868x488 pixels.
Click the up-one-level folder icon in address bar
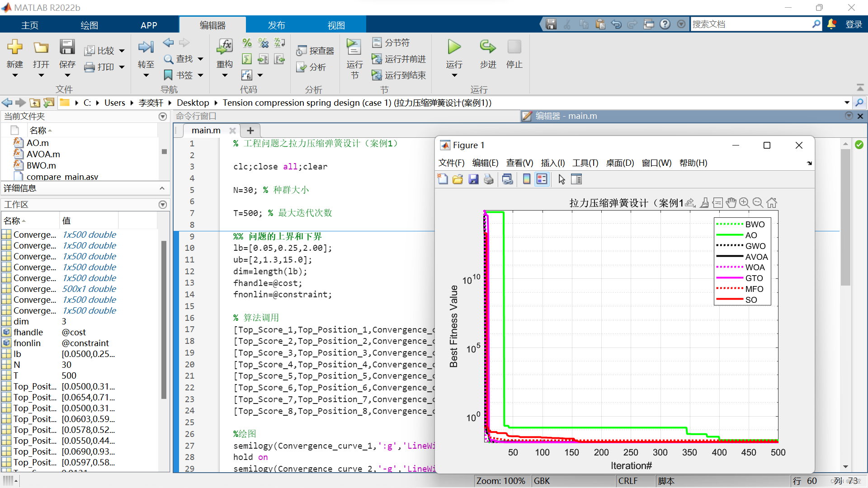click(35, 103)
